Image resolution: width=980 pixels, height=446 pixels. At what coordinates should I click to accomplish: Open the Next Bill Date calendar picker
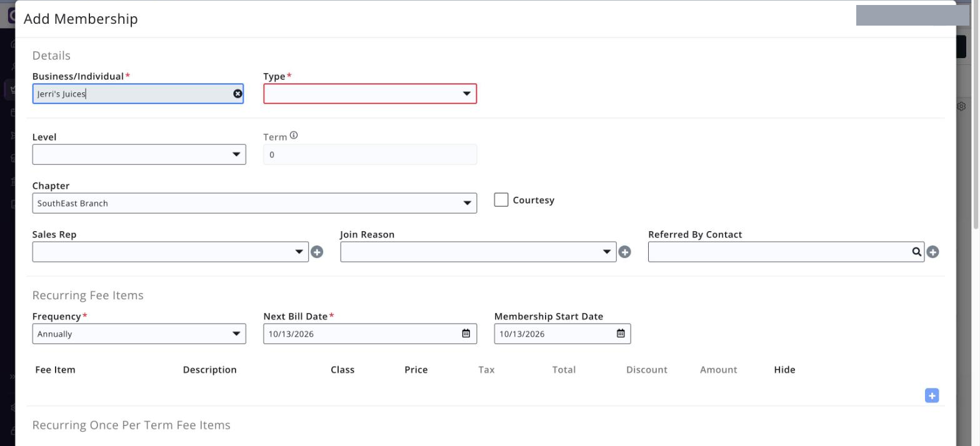click(x=466, y=334)
